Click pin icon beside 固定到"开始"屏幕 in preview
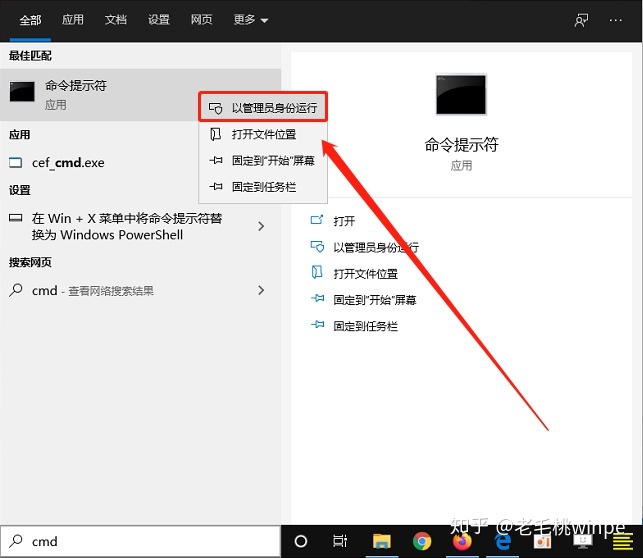 317,298
